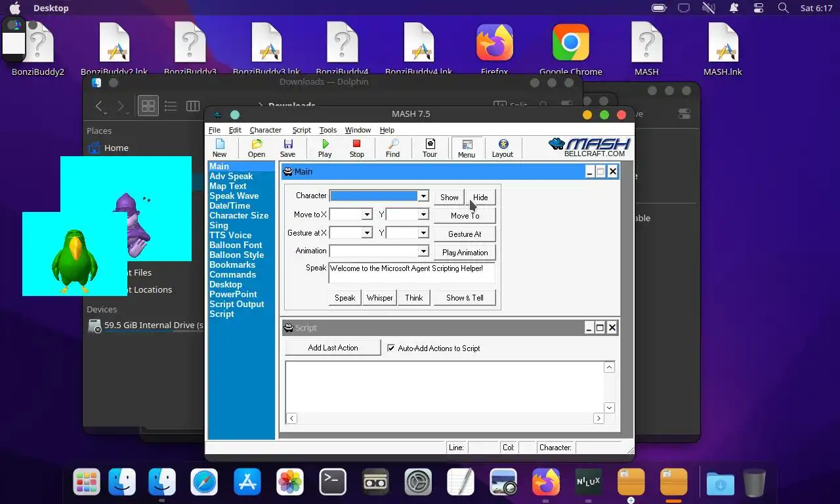Open the File menu in MASH
The width and height of the screenshot is (840, 504).
click(215, 130)
